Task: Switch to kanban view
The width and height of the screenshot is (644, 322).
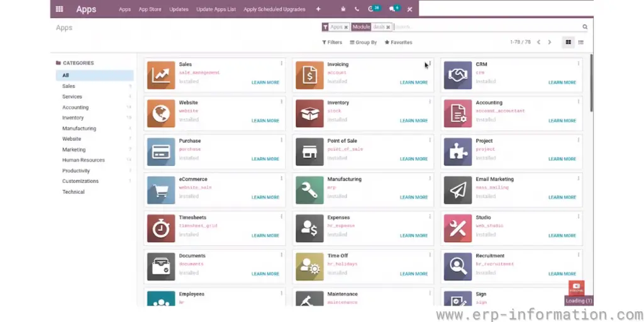Action: (x=569, y=42)
